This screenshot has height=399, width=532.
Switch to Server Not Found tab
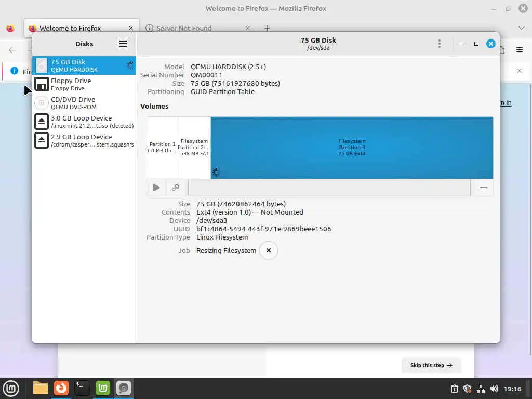198,28
